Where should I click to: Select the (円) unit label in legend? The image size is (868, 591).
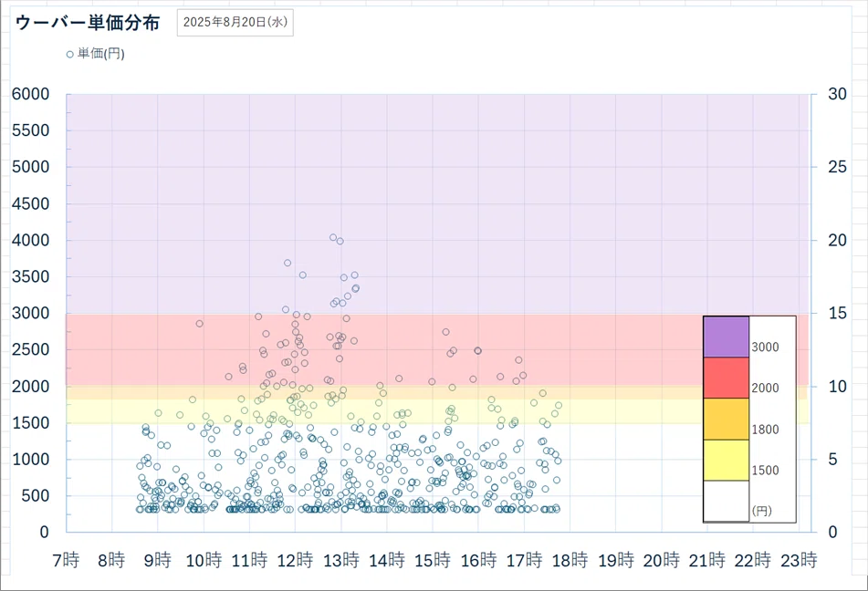tap(762, 511)
